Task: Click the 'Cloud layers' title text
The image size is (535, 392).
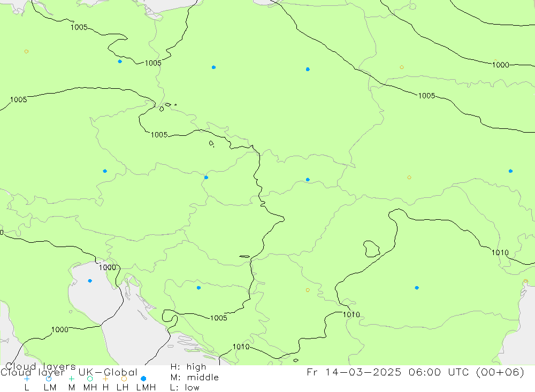Action: (41, 366)
